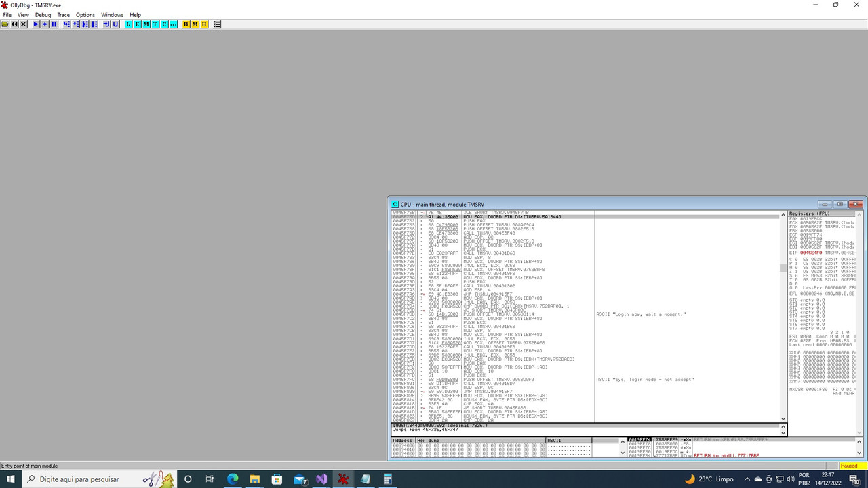This screenshot has width=868, height=488.
Task: Open the Help menu
Action: click(135, 15)
